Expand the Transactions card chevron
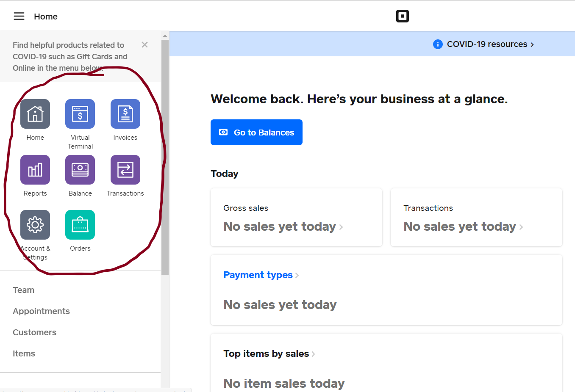Viewport: 575px width, 392px height. click(x=521, y=227)
